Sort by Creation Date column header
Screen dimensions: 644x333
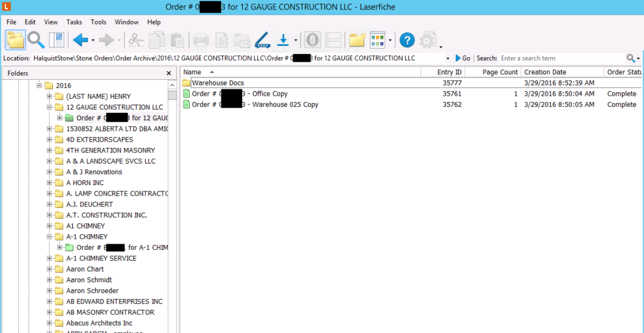click(562, 72)
